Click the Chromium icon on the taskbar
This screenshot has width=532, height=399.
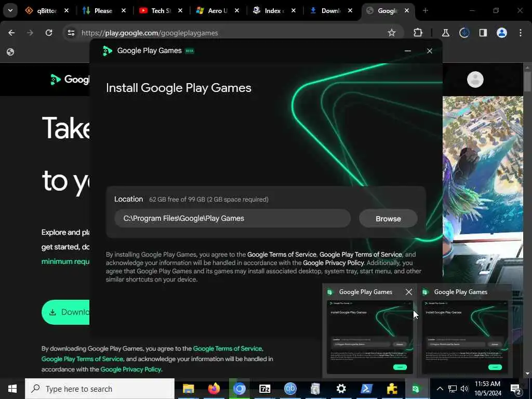pyautogui.click(x=239, y=389)
